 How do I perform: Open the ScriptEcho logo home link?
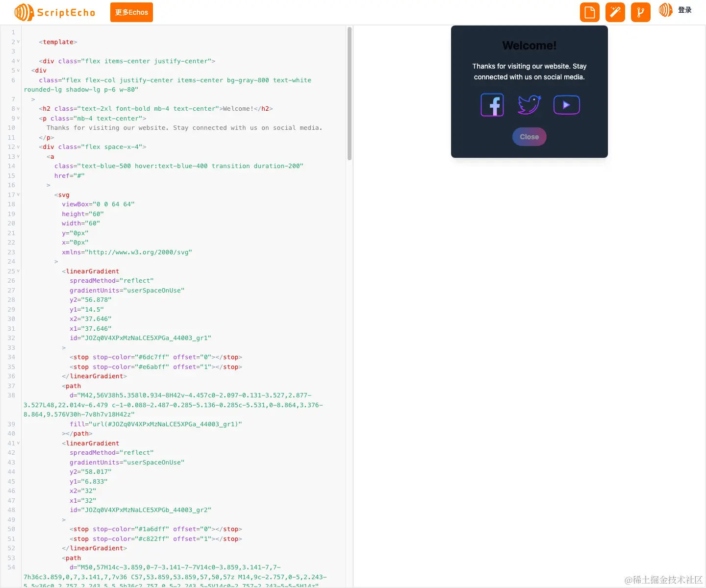[x=55, y=12]
